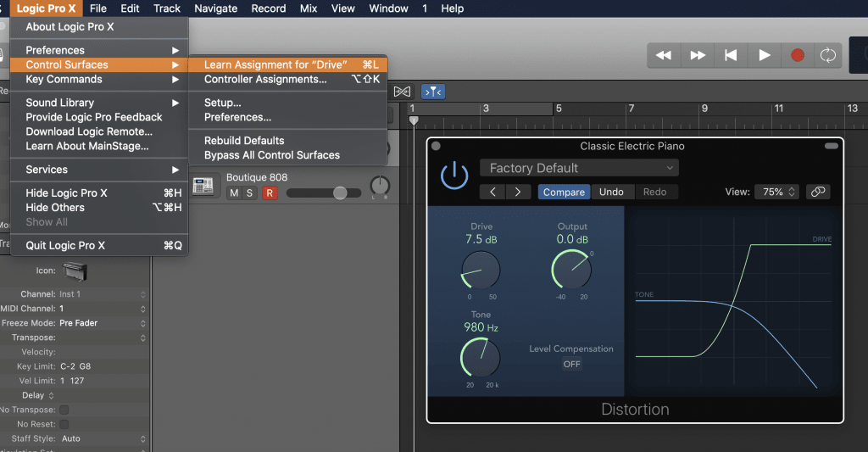This screenshot has width=868, height=452.
Task: Click the plugin window collapse pill at top-right
Action: [832, 146]
